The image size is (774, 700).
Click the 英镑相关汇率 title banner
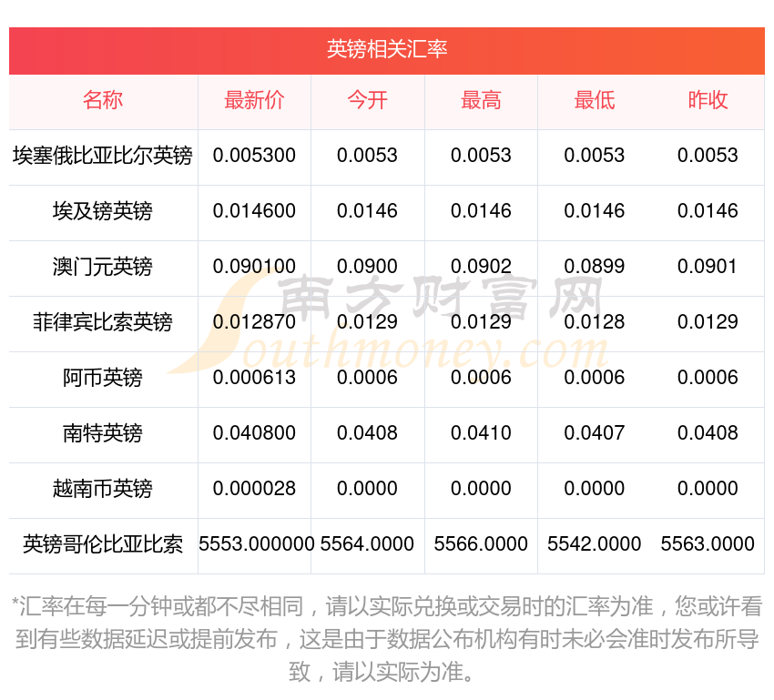(386, 50)
